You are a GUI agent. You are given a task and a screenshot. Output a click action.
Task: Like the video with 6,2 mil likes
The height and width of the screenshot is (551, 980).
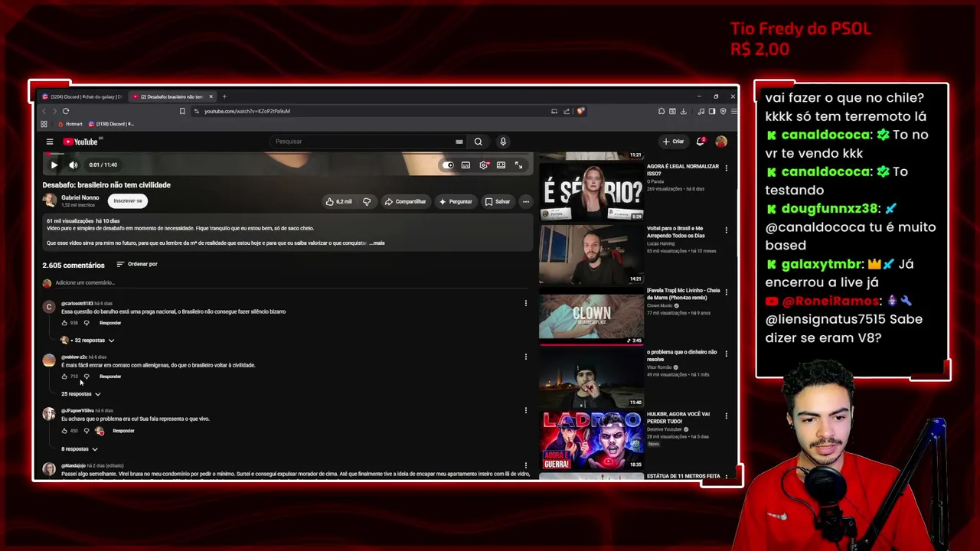pyautogui.click(x=338, y=201)
